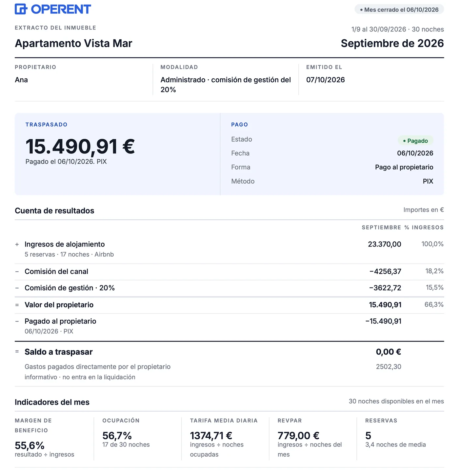Screen dimensions: 459x476
Task: Click the issue date '07/10/2026'
Action: pos(325,80)
